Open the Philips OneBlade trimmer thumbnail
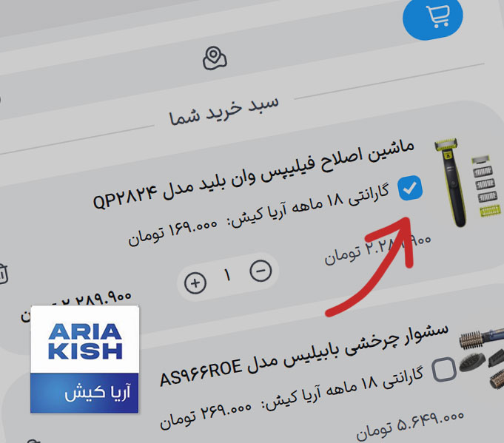 pos(466,183)
